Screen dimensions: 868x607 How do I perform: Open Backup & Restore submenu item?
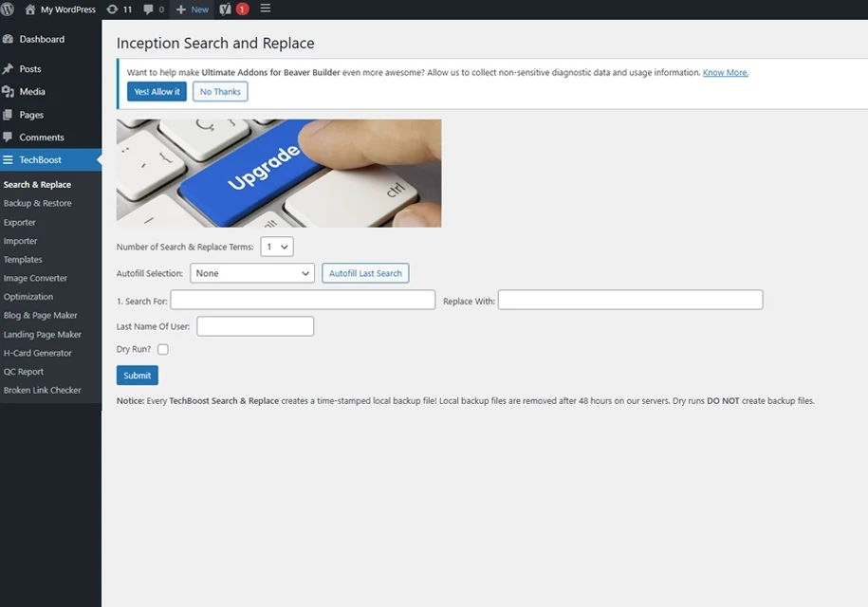[x=38, y=203]
